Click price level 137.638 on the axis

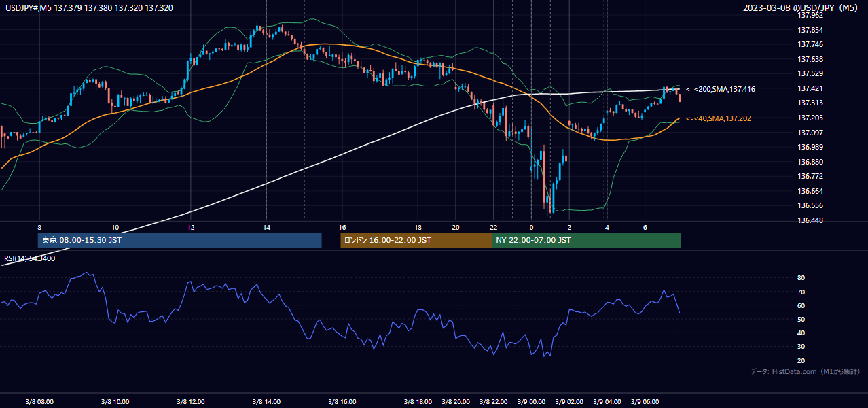tap(810, 59)
